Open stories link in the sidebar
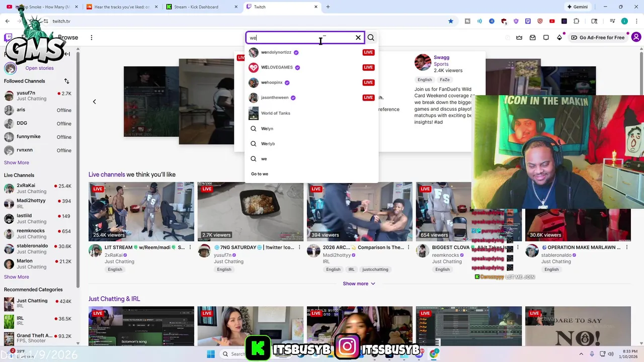644x362 pixels. pyautogui.click(x=39, y=68)
